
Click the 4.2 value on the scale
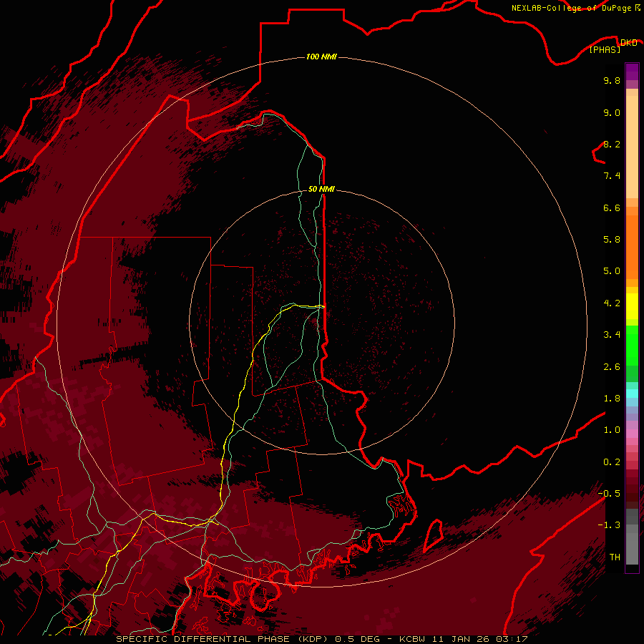pyautogui.click(x=612, y=303)
